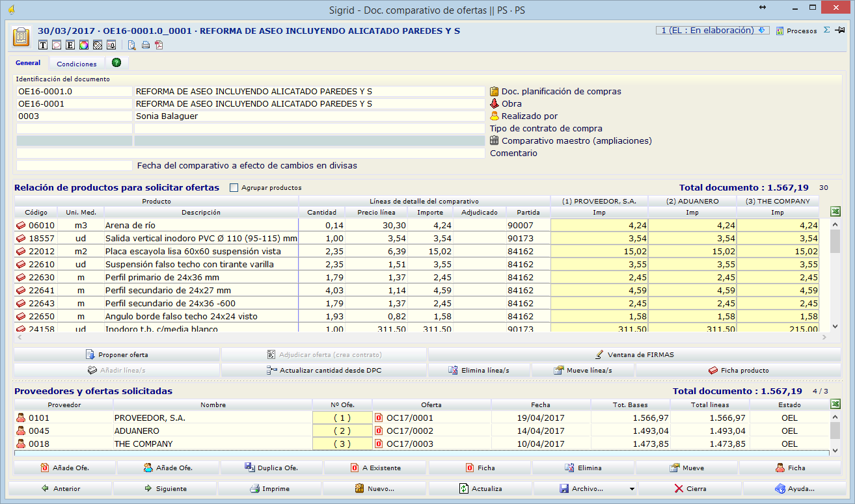855x504 pixels.
Task: Click Actualizar cantidad desde DPC button
Action: coord(323,370)
